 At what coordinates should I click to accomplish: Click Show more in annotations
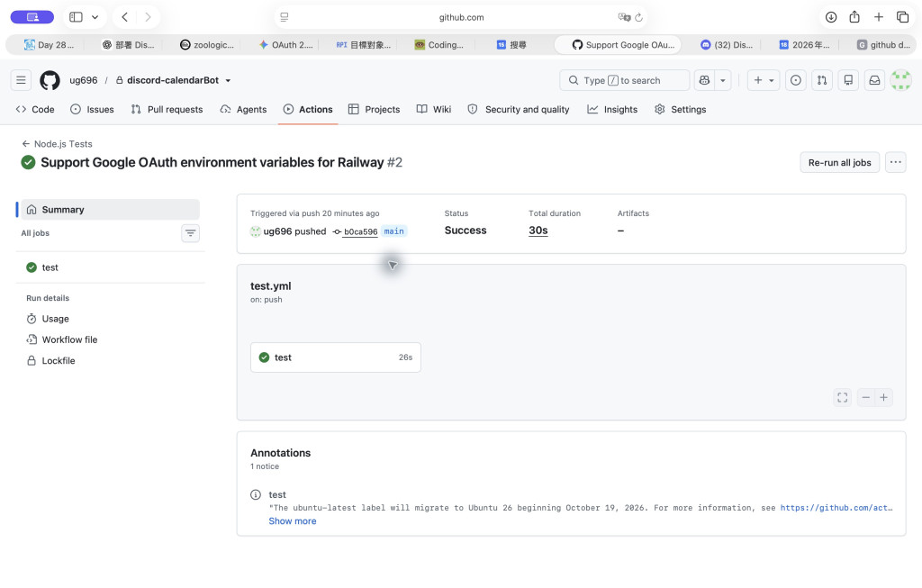tap(293, 521)
